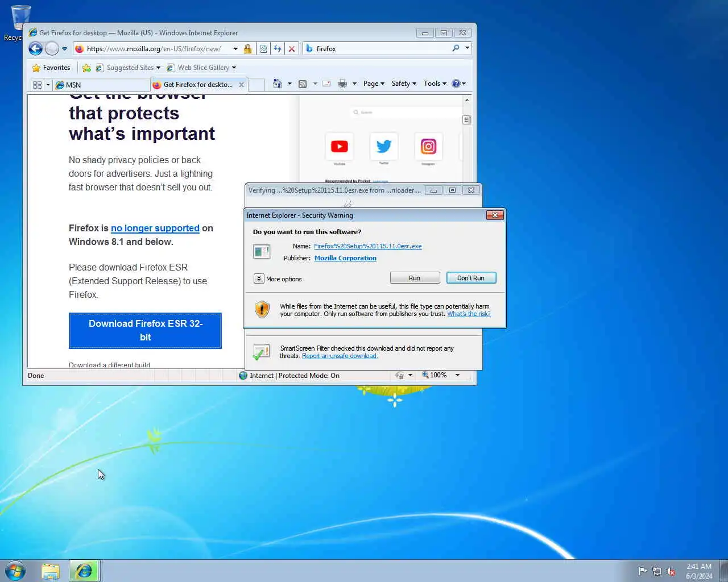The image size is (728, 582).
Task: Click the security lock icon in address bar
Action: coord(248,49)
